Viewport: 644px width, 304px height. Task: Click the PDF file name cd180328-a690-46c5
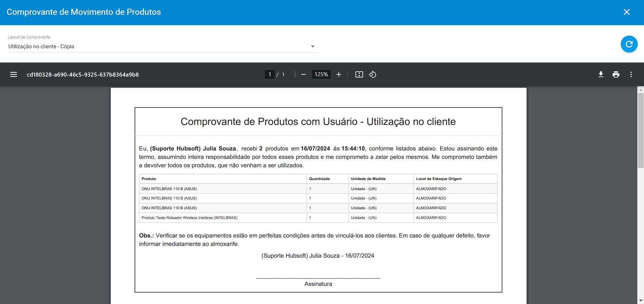click(x=83, y=75)
